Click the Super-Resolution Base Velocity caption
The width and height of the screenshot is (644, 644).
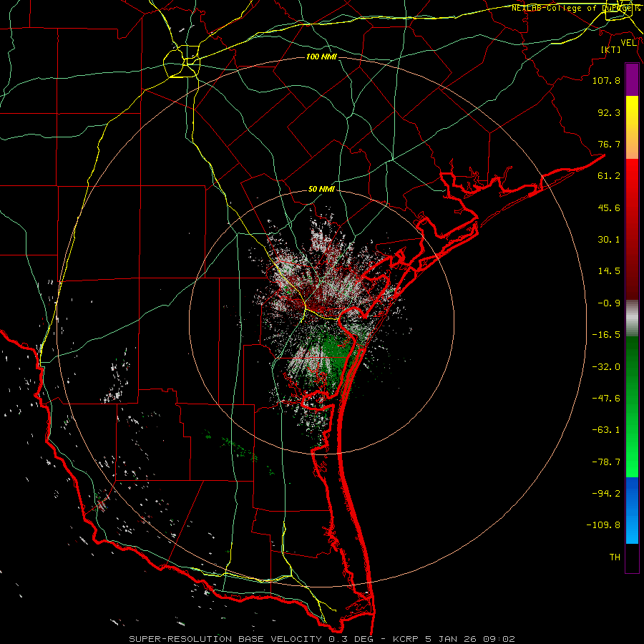click(322, 639)
